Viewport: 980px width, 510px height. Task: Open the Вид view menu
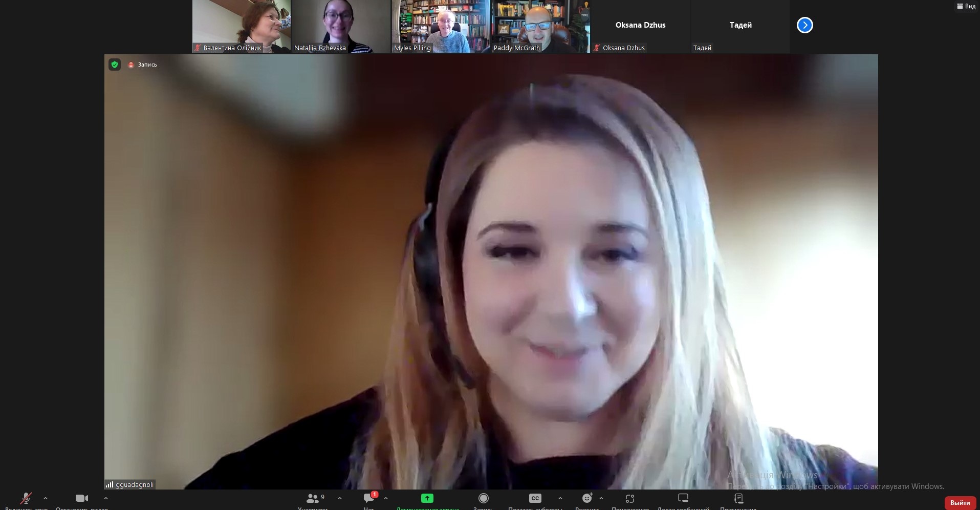click(x=966, y=6)
